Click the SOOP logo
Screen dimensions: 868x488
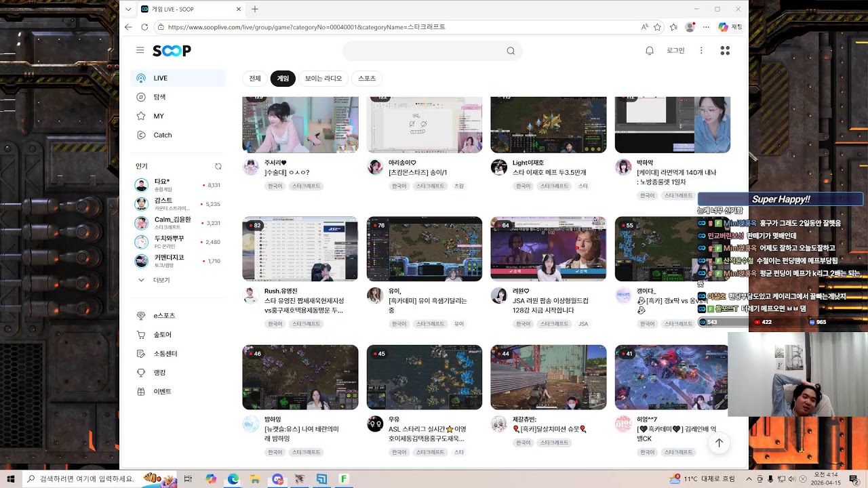point(172,51)
